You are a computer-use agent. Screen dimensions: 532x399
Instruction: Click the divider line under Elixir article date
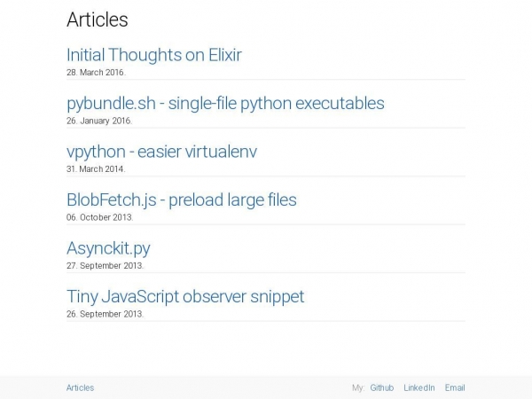tap(266, 80)
